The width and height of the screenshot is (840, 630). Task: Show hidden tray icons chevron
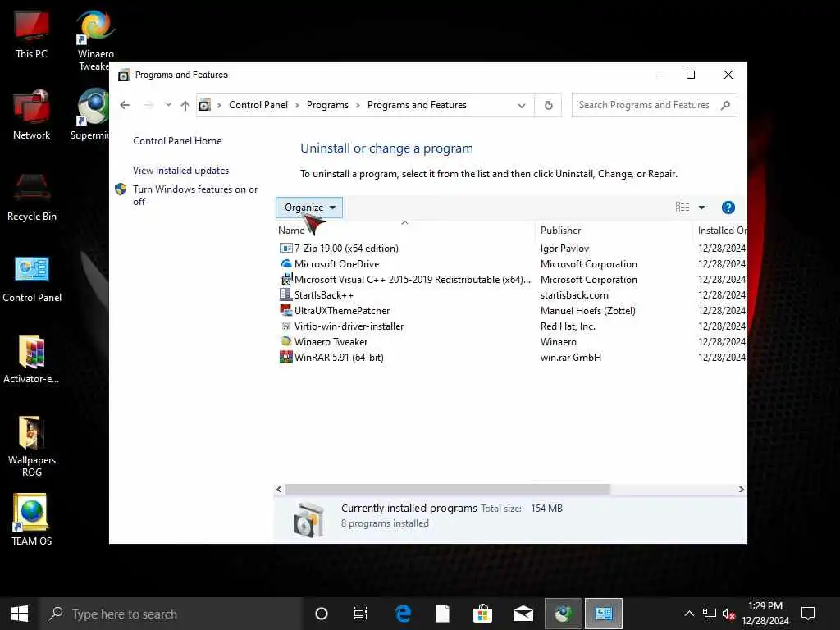689,614
